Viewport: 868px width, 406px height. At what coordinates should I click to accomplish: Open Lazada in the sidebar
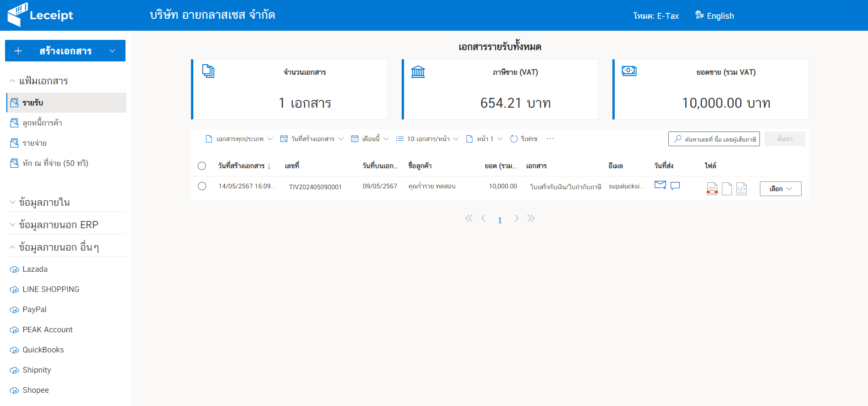pos(35,269)
